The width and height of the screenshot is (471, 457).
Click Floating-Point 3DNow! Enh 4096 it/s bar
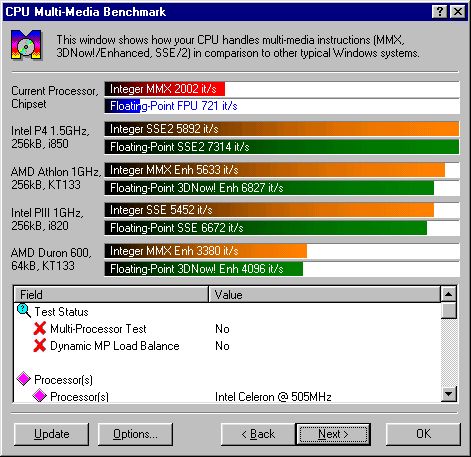(204, 269)
